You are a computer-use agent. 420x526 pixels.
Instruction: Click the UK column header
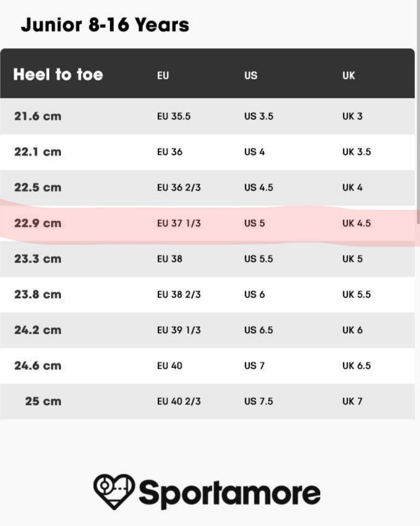pyautogui.click(x=349, y=76)
